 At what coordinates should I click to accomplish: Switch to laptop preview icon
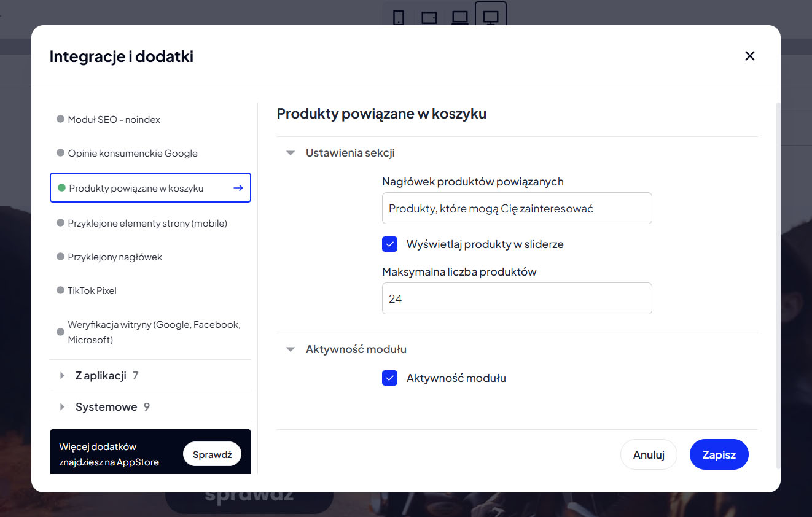(460, 18)
